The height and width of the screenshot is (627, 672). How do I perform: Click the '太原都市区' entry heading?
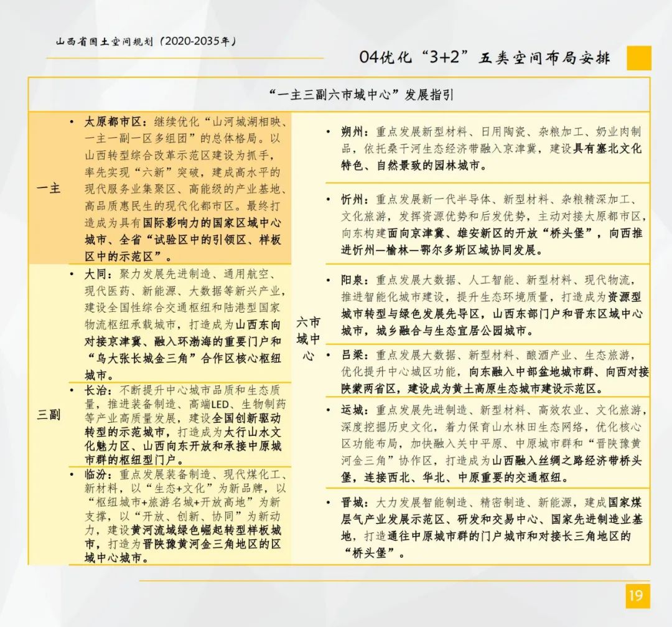(x=113, y=122)
